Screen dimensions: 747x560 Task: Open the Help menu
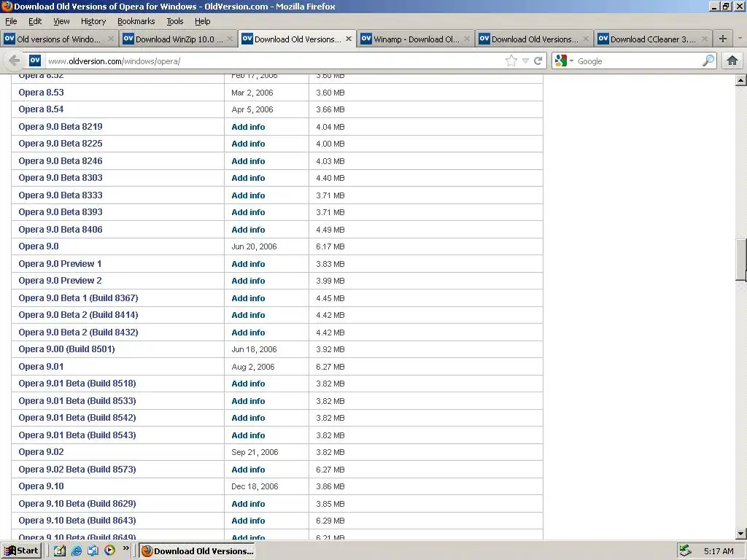203,21
